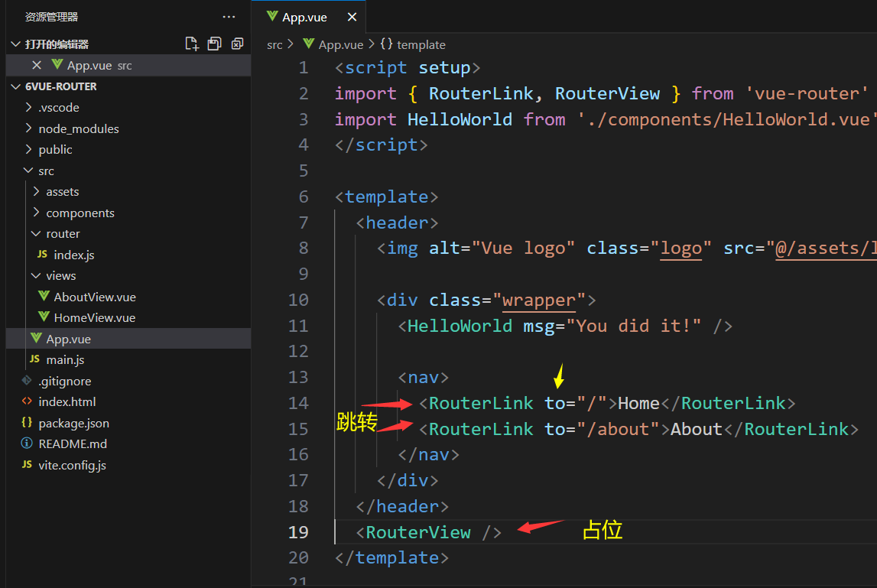Screen dimensions: 877x588
Task: Click the info icon beside README.md
Action: 26,443
